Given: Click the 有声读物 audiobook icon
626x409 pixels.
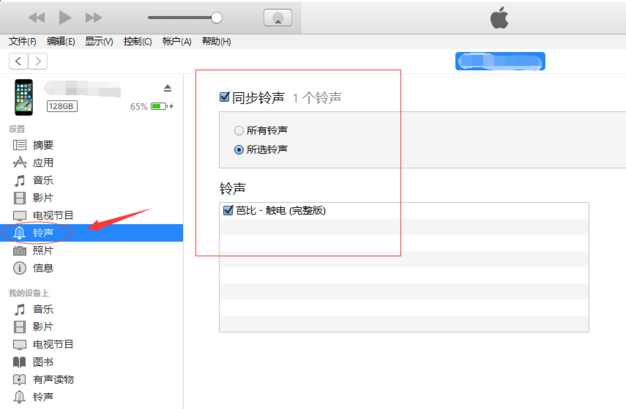Looking at the screenshot, I should [20, 379].
